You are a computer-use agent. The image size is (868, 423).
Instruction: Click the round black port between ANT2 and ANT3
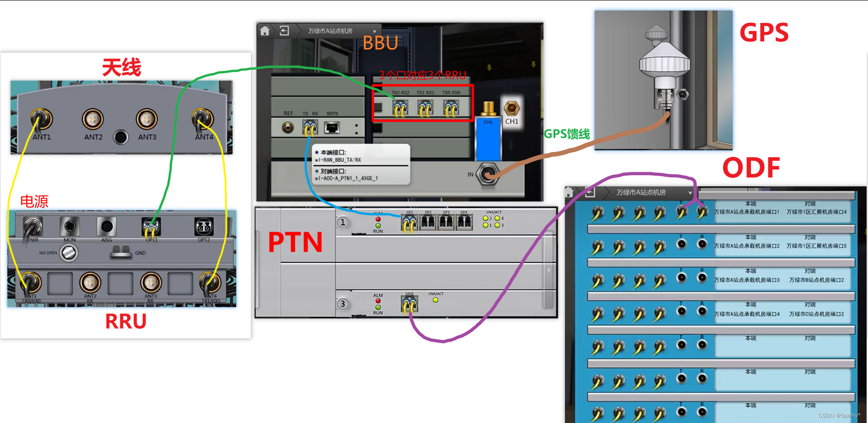coord(121,137)
